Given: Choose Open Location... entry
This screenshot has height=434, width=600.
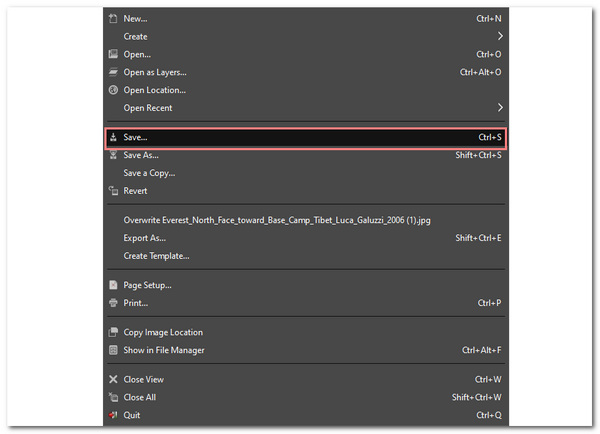Looking at the screenshot, I should (x=306, y=90).
